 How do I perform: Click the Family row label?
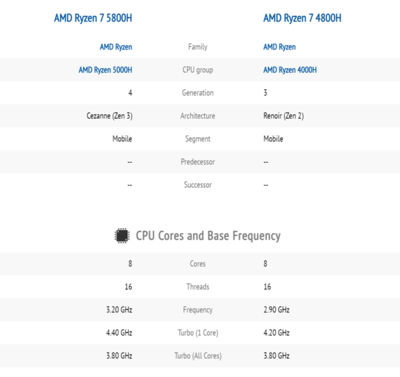click(x=198, y=47)
